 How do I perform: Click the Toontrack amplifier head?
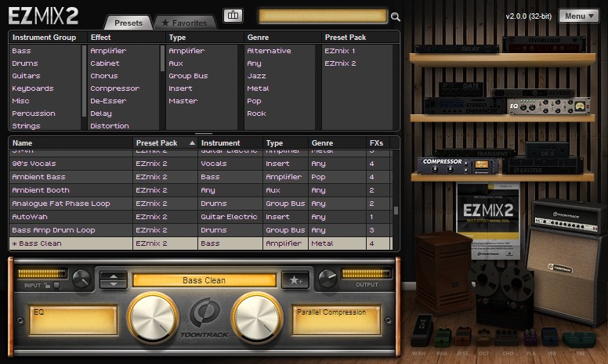pos(569,218)
